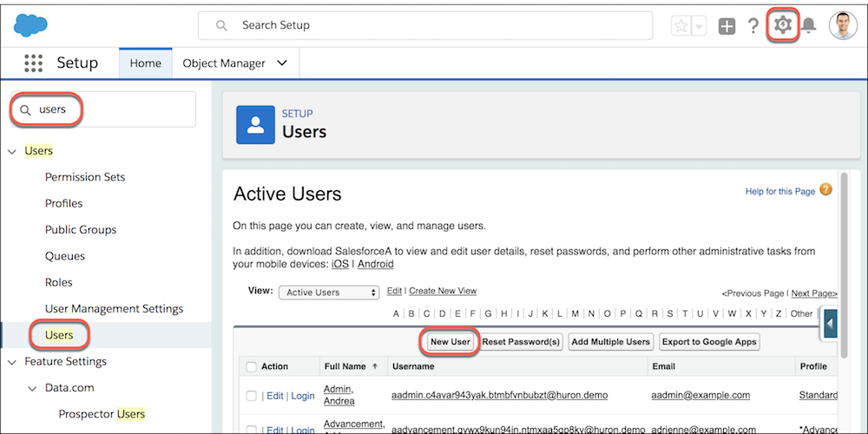Collapse the Users tree section
868x434 pixels.
click(x=11, y=151)
